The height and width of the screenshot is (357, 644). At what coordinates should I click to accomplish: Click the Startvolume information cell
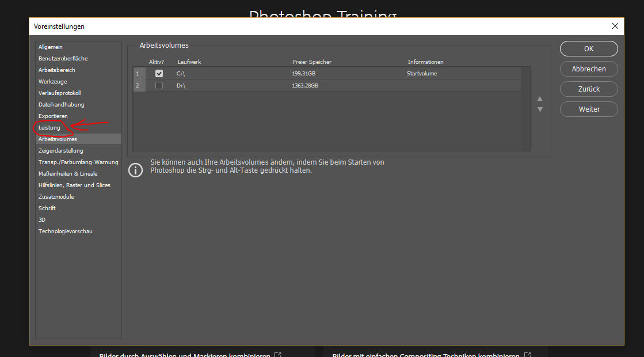tap(422, 74)
